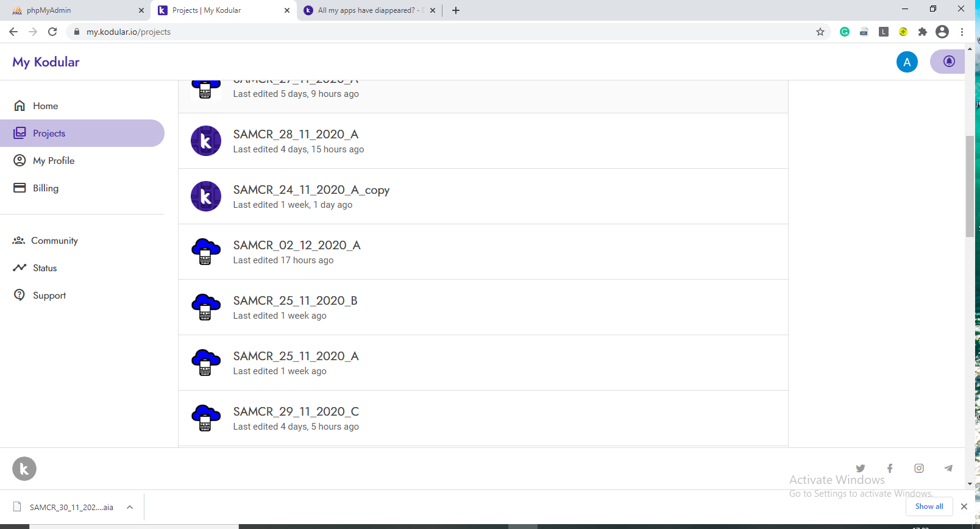Click 'Last edited 1 week, 1 day ago'
This screenshot has width=980, height=529.
pyautogui.click(x=293, y=205)
